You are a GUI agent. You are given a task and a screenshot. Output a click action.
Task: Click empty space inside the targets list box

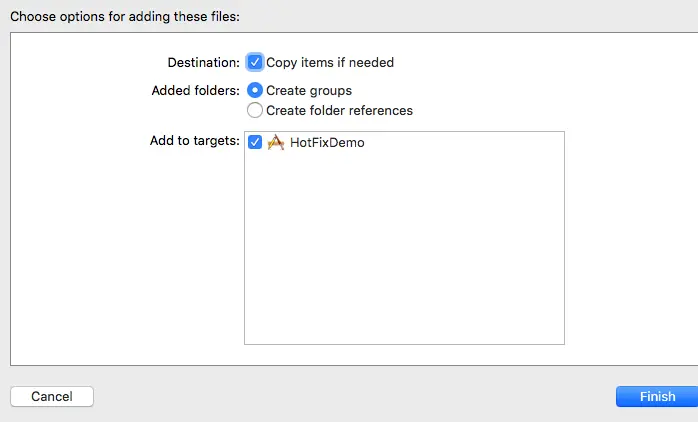point(404,260)
